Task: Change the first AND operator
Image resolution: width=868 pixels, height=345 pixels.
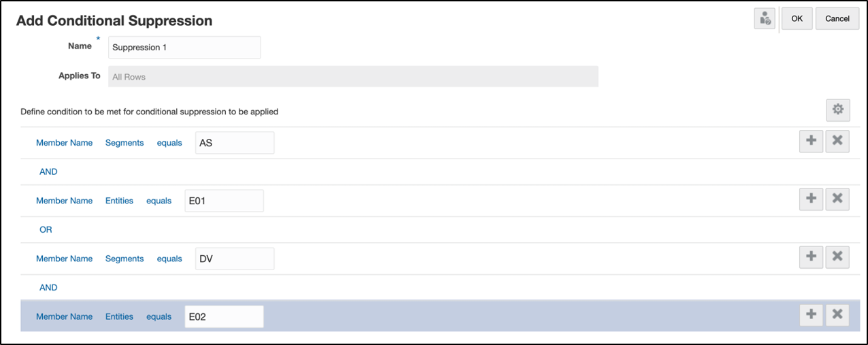Action: [48, 172]
